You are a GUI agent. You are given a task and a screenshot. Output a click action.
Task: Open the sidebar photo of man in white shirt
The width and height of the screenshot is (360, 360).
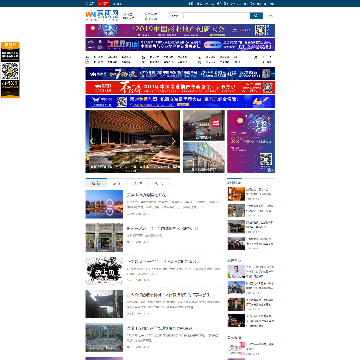236,271
